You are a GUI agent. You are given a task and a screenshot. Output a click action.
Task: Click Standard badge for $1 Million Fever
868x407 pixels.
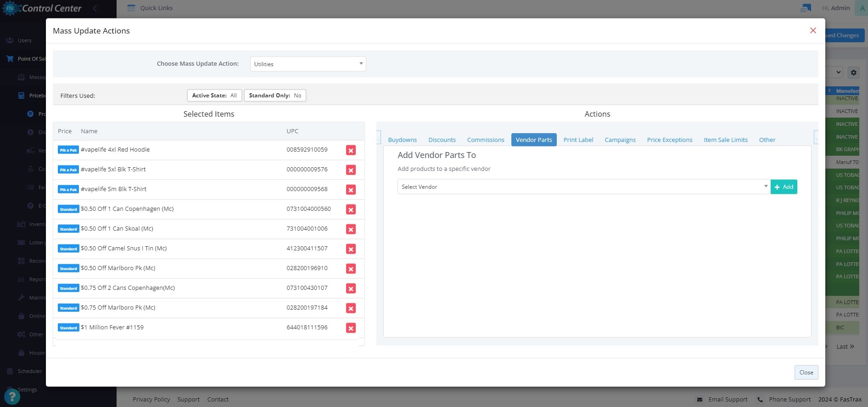68,328
